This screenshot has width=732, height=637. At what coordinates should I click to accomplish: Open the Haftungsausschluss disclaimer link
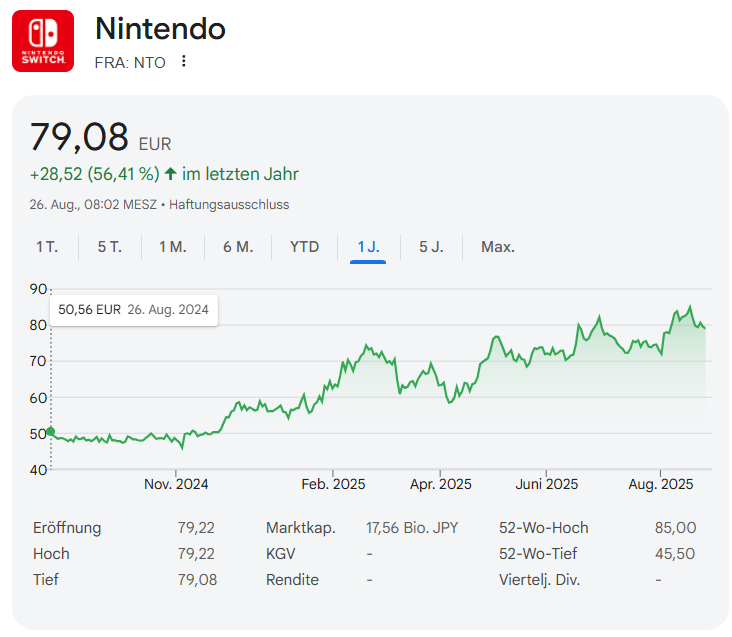[x=229, y=205]
